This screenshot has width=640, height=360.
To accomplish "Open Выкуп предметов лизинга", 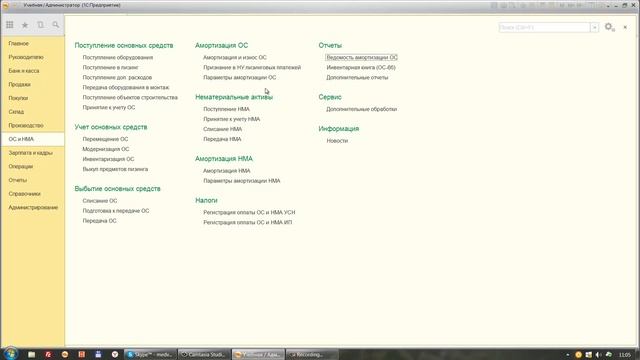I will pyautogui.click(x=116, y=169).
